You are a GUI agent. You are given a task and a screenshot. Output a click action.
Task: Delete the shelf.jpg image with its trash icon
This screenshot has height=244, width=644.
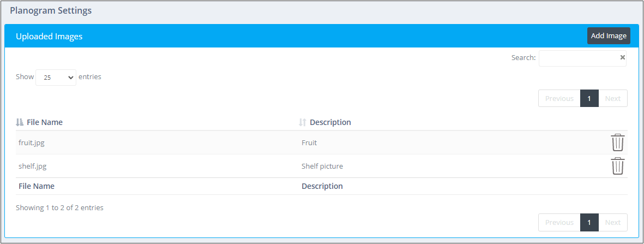click(618, 166)
